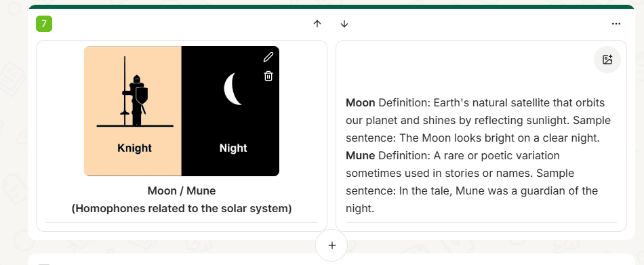Click the bold "Moon" word in definition
Image resolution: width=644 pixels, height=265 pixels.
360,103
